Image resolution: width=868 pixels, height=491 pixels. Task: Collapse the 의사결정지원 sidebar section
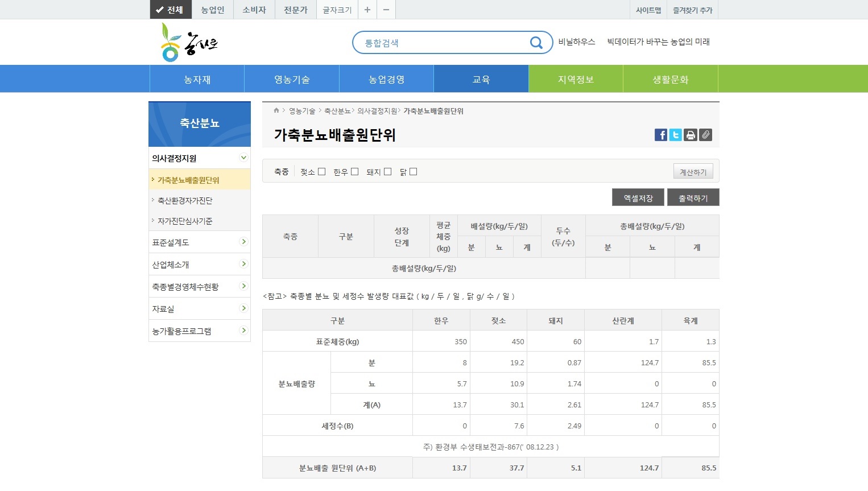point(243,158)
